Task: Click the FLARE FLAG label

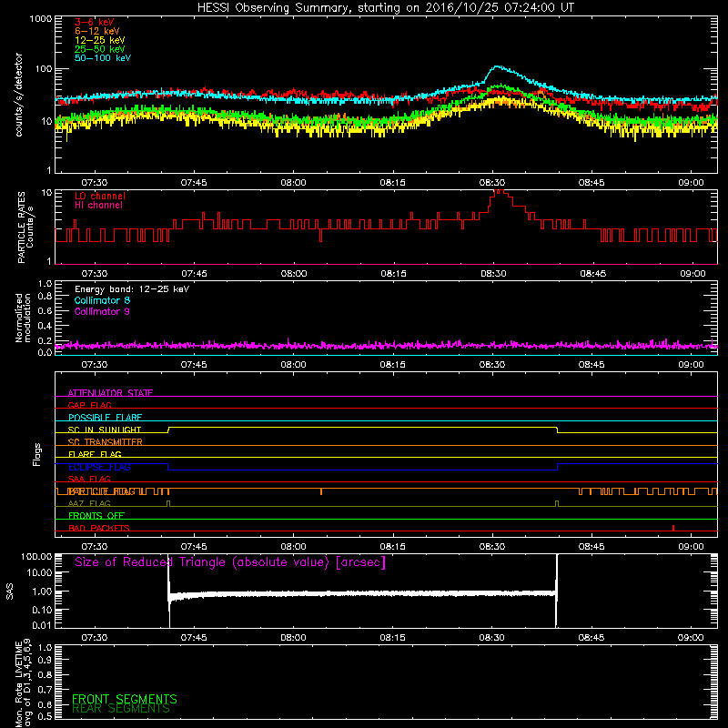Action: click(95, 454)
